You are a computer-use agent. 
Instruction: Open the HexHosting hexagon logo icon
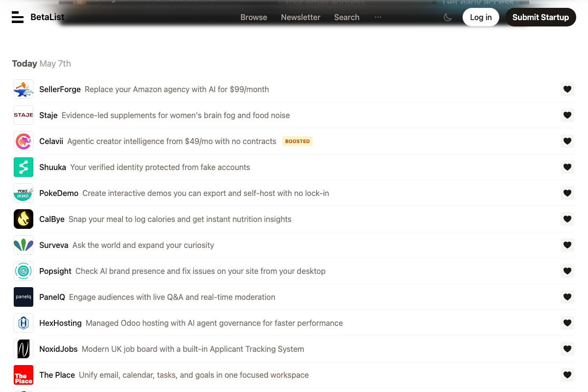[24, 323]
